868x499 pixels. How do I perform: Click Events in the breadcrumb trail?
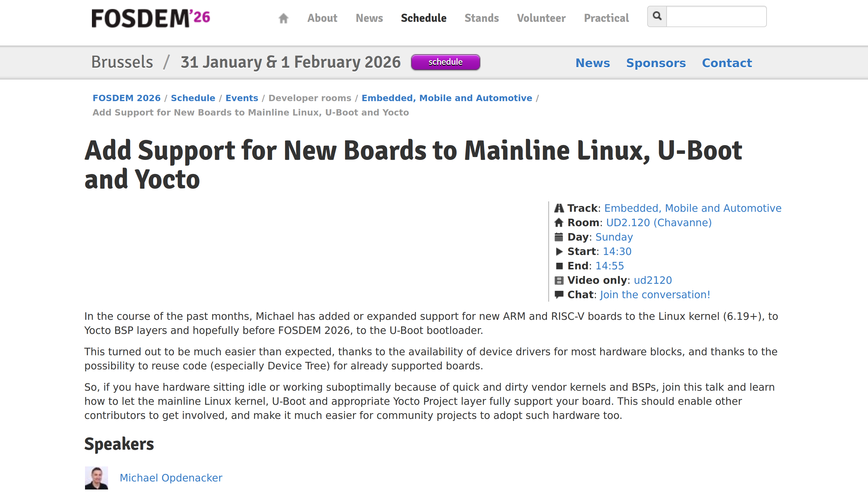[x=241, y=98]
